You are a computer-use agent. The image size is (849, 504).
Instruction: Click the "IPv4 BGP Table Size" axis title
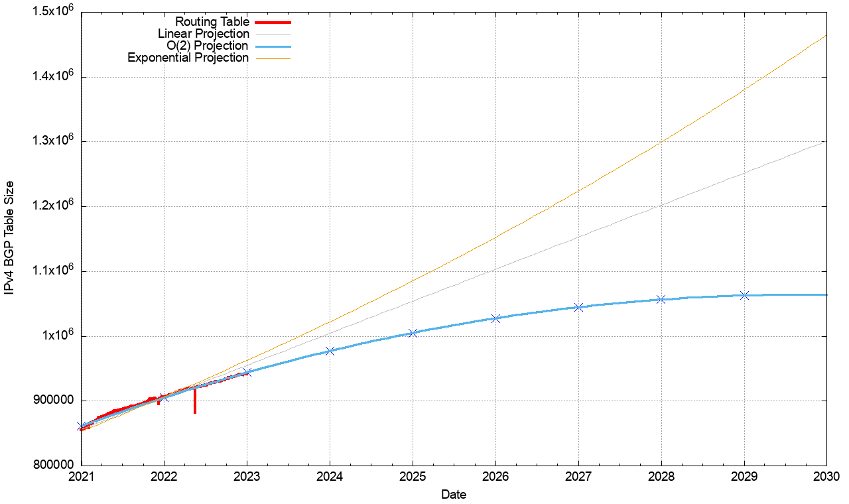10,247
